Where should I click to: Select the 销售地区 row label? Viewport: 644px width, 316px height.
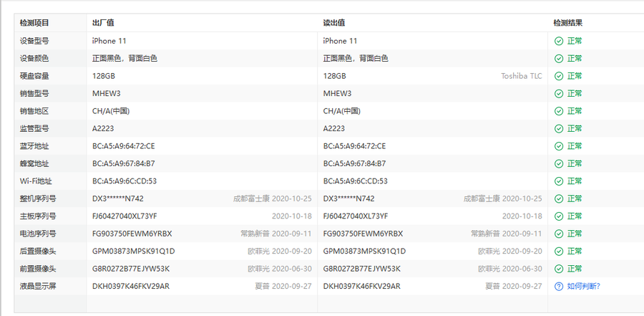click(x=34, y=111)
